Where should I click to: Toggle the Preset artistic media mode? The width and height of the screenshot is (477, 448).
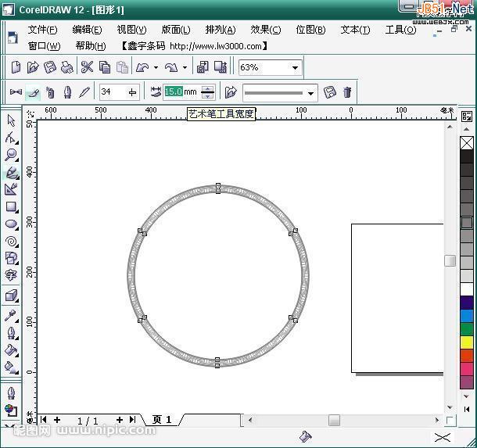pos(16,91)
